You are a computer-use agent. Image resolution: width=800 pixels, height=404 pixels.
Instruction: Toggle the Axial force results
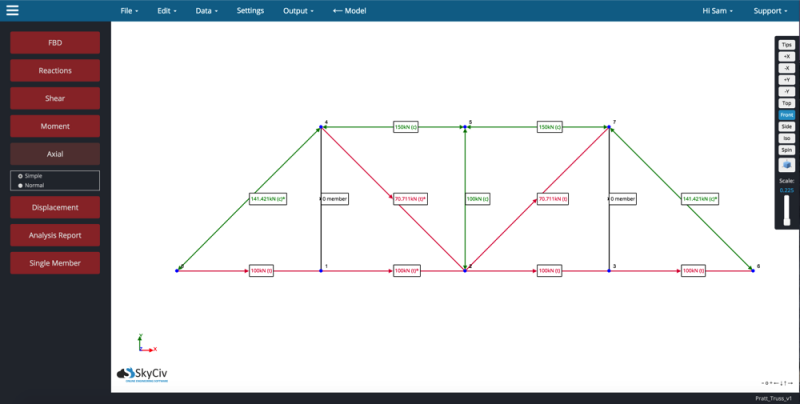pos(55,154)
